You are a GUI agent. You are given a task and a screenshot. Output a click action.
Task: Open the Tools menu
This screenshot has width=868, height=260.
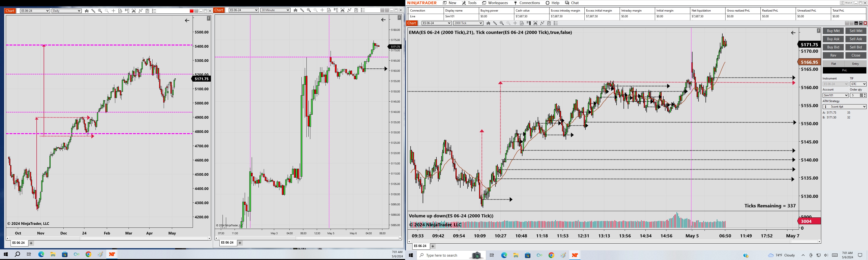click(469, 3)
